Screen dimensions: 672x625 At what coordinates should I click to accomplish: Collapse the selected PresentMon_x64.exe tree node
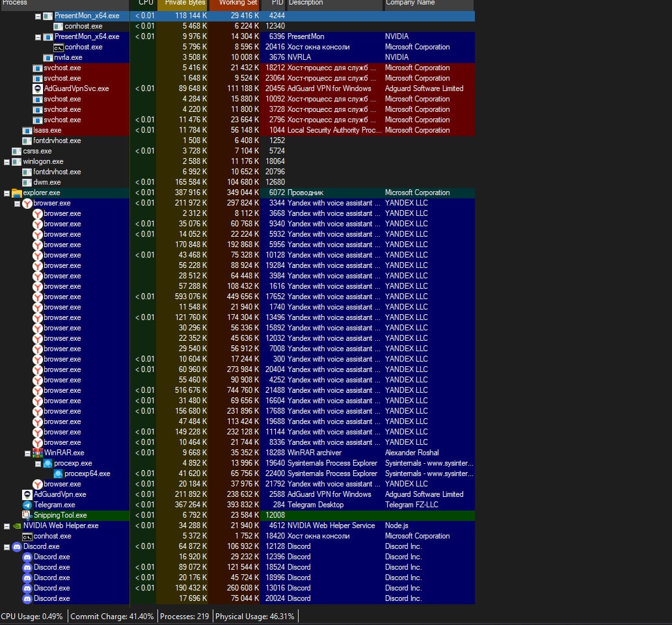point(38,16)
